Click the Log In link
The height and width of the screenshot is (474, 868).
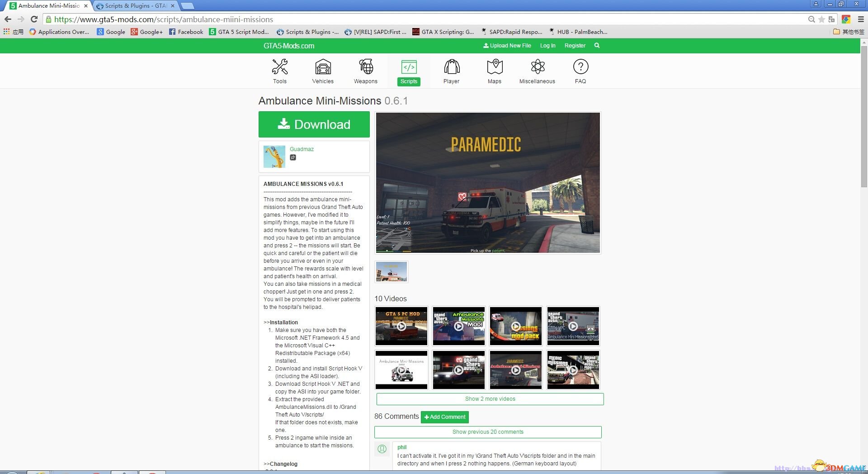point(547,46)
